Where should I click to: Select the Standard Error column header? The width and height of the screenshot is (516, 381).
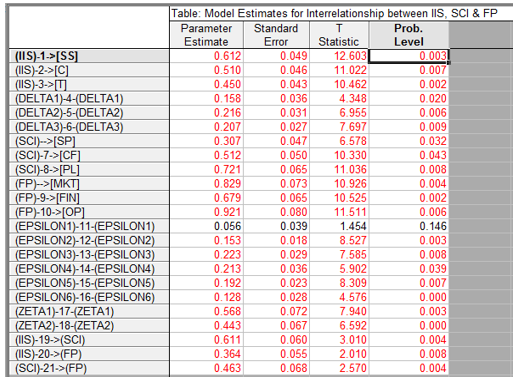click(276, 35)
